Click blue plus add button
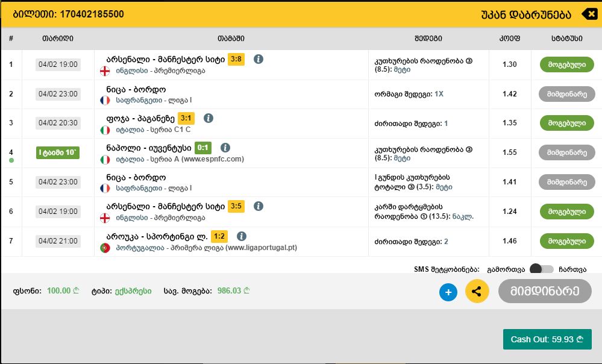The width and height of the screenshot is (602, 364). (448, 292)
